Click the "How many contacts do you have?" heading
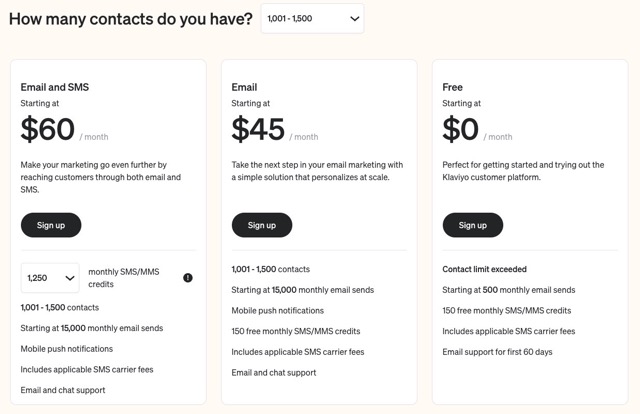The width and height of the screenshot is (640, 414). pos(130,19)
